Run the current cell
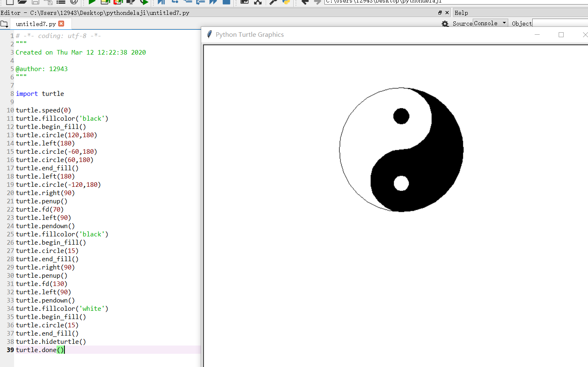This screenshot has width=588, height=367. pyautogui.click(x=105, y=2)
